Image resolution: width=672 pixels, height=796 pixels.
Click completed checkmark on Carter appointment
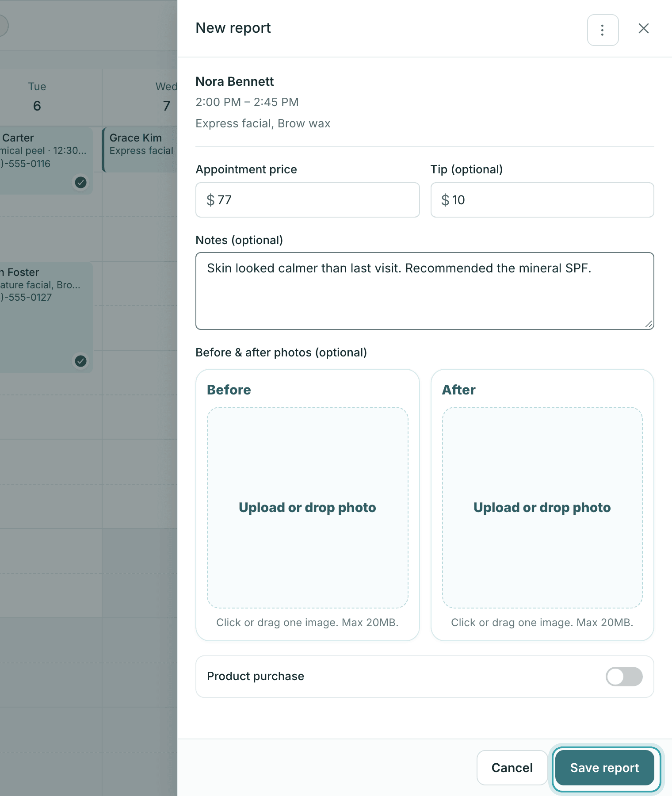80,182
